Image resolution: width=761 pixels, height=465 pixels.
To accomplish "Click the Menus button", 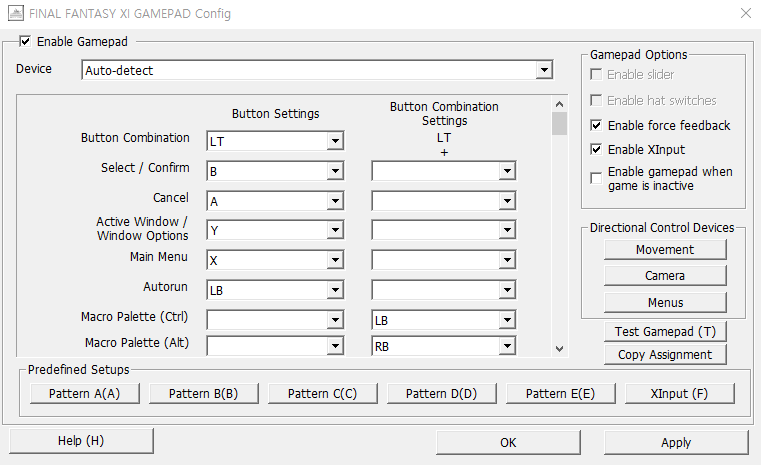I will click(x=665, y=302).
